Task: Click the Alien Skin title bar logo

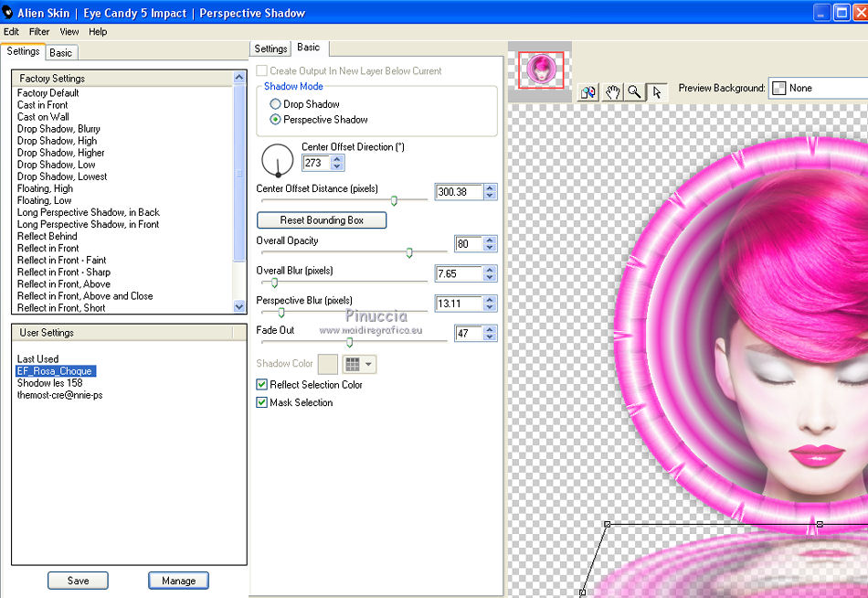Action: pyautogui.click(x=7, y=12)
